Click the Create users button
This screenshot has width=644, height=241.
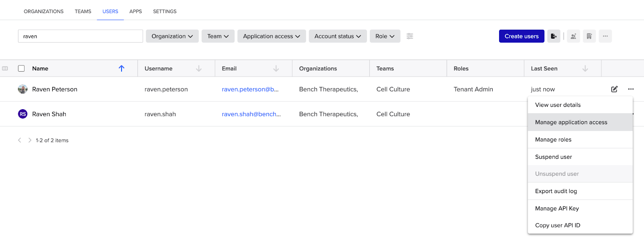(521, 36)
